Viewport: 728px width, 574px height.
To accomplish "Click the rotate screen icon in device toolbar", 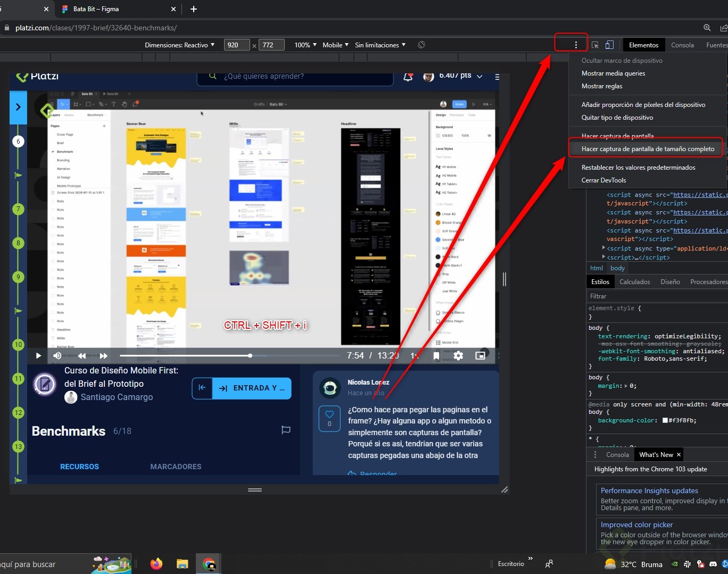I will (x=421, y=45).
